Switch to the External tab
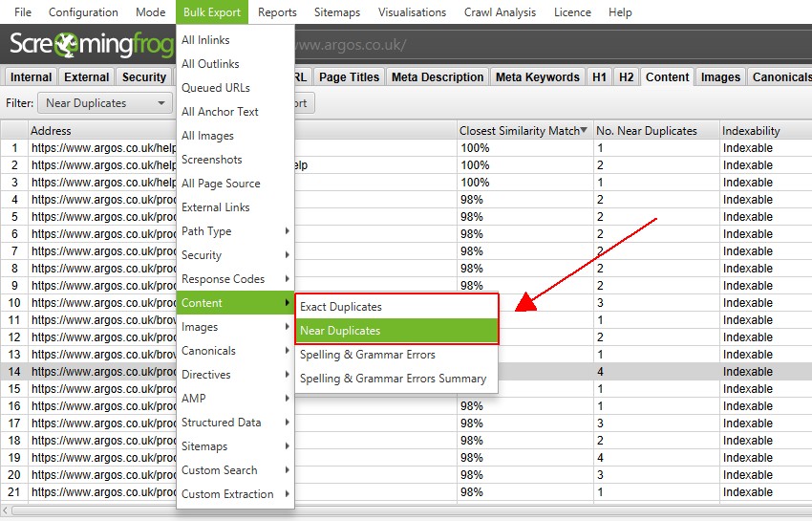The image size is (812, 521). (87, 76)
